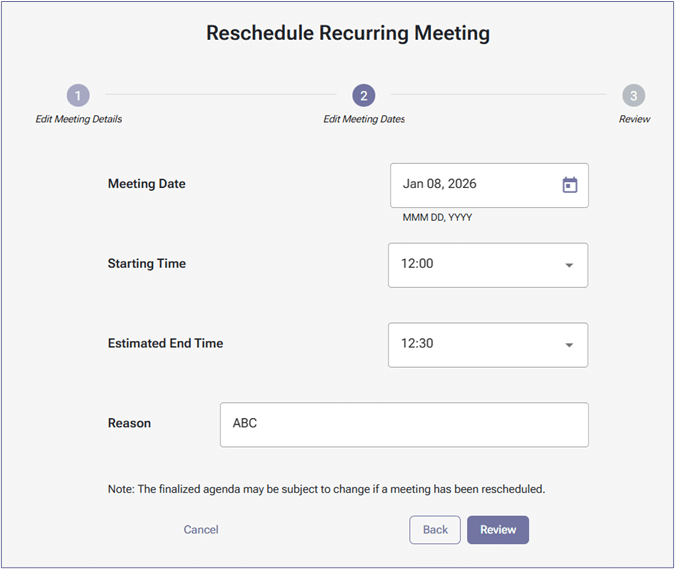The height and width of the screenshot is (569, 675).
Task: Click the Estimated End Time dropdown arrow
Action: (x=569, y=345)
